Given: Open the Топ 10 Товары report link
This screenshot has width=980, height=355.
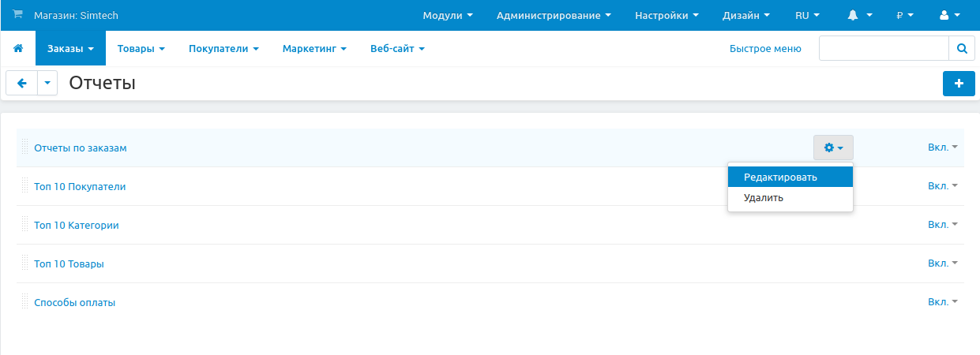Looking at the screenshot, I should tap(69, 264).
